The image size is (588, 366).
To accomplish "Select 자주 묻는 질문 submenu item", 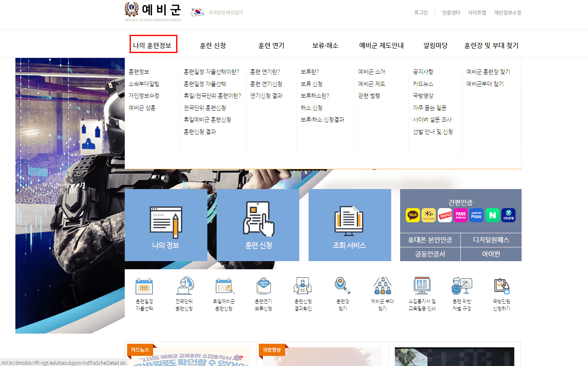I will (x=430, y=108).
